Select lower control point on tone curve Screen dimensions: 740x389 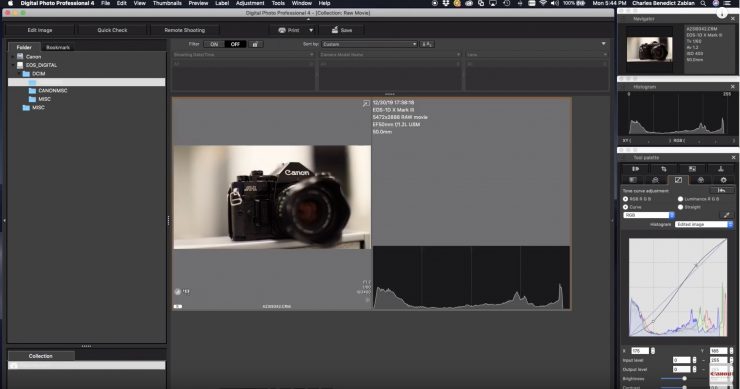coord(653,322)
